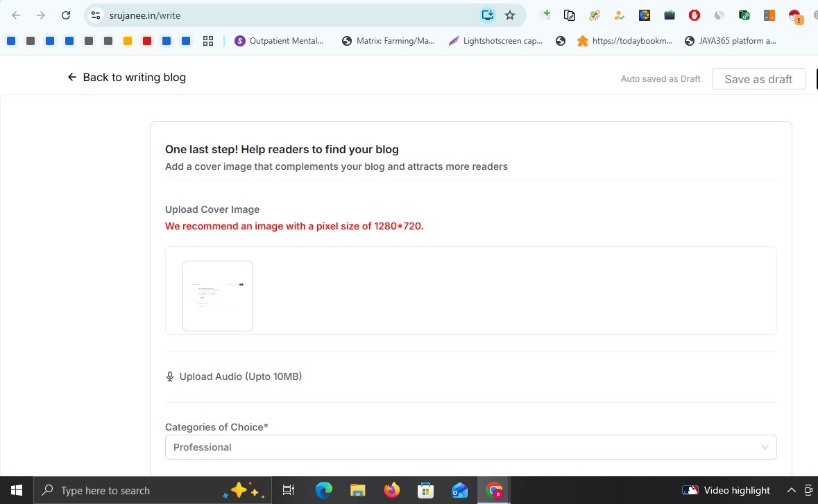Click the browser forward arrow
Image resolution: width=818 pixels, height=504 pixels.
41,15
